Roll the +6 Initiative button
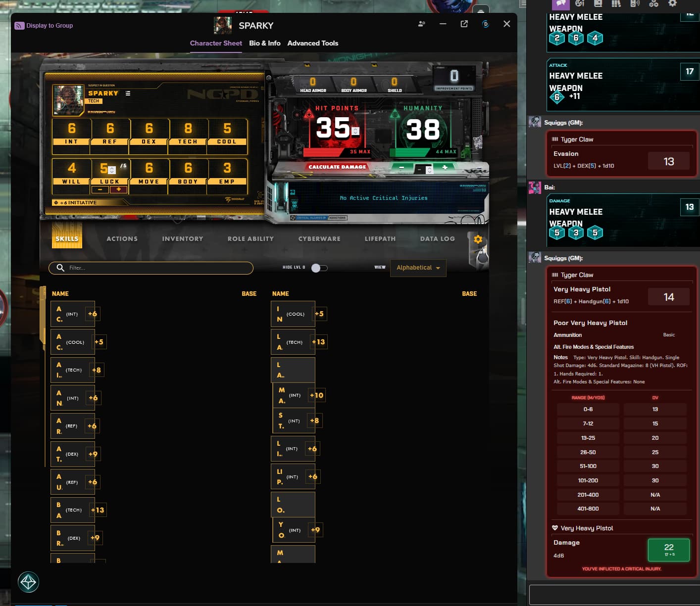The width and height of the screenshot is (700, 606). coord(76,203)
